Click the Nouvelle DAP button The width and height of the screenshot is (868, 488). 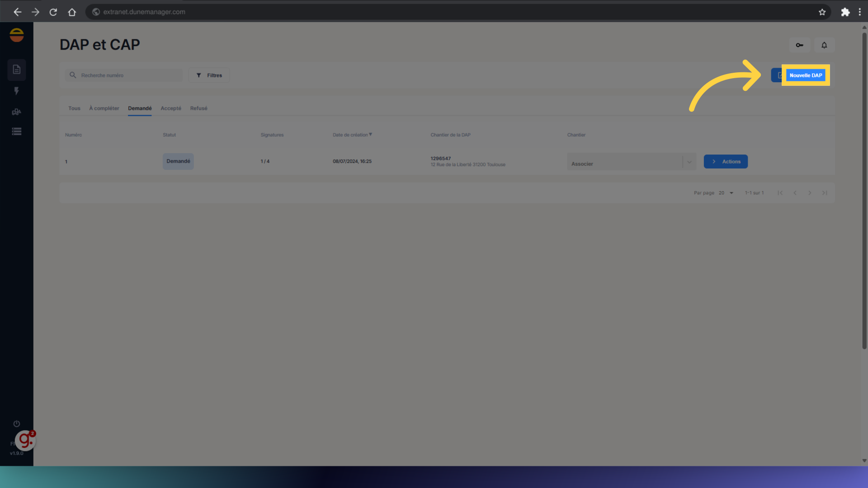point(805,75)
